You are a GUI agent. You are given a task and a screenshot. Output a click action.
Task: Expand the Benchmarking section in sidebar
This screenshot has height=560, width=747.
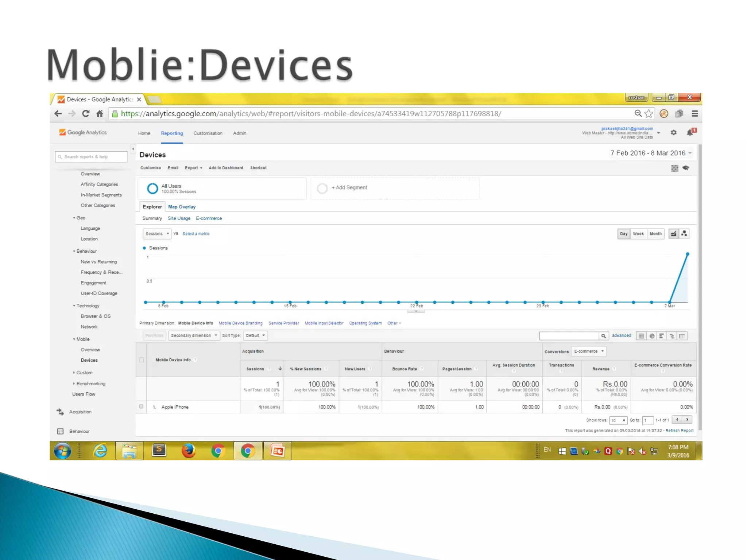click(x=90, y=384)
